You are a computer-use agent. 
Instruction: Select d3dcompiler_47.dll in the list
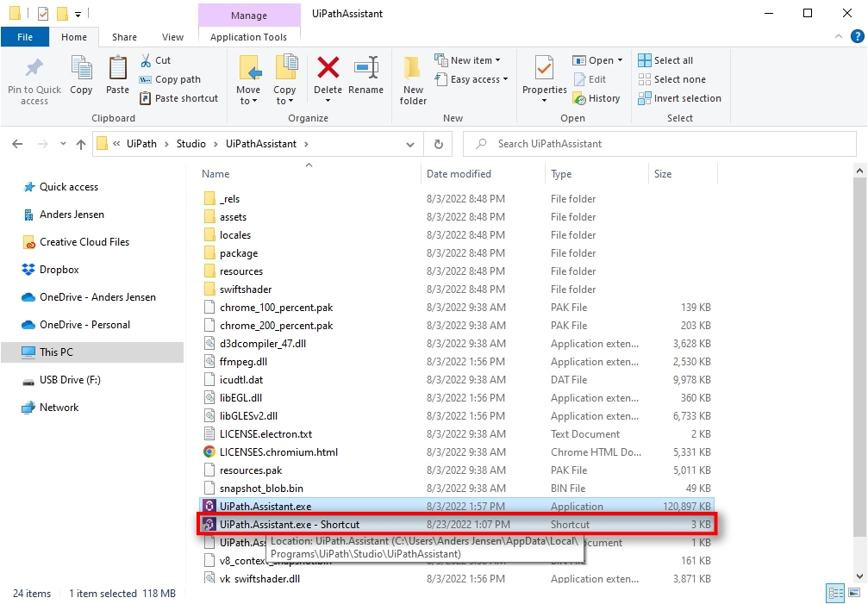click(x=457, y=344)
